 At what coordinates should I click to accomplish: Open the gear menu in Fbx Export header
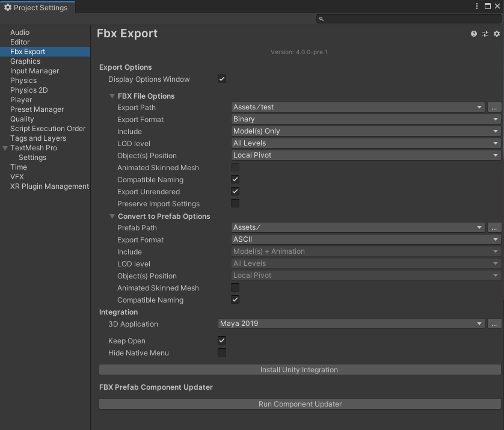pyautogui.click(x=496, y=34)
